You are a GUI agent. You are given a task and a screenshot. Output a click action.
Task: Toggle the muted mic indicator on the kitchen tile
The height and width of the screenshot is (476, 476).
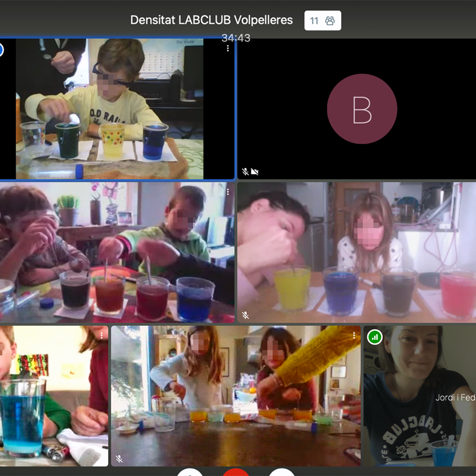point(245,316)
